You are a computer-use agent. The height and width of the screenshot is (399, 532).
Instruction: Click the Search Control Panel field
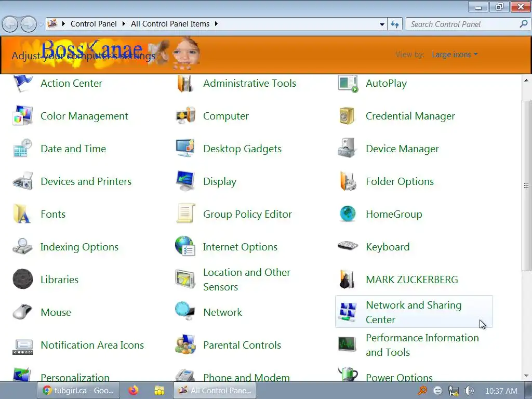point(468,24)
